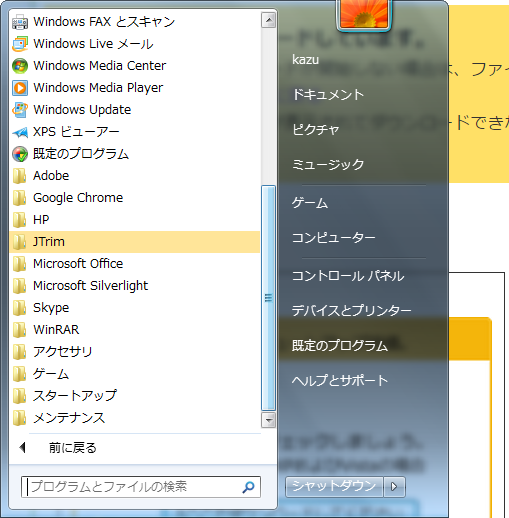Click the Windows Media Center icon

20,66
